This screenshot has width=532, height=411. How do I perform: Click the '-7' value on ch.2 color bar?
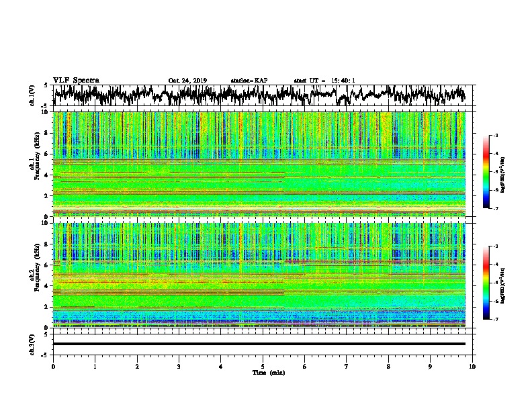[x=495, y=319]
